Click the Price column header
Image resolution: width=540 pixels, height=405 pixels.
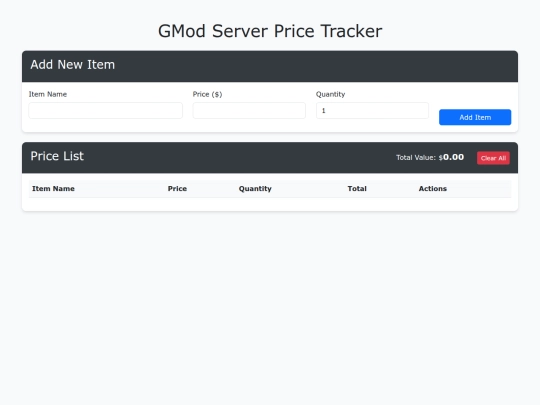[x=177, y=189]
